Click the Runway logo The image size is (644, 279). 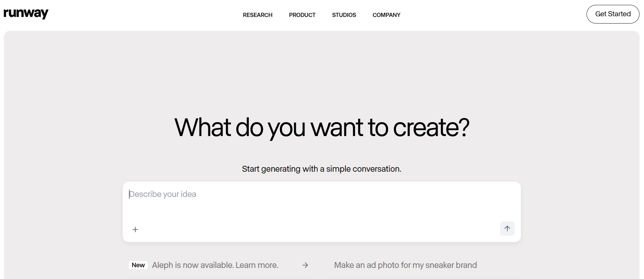click(26, 13)
